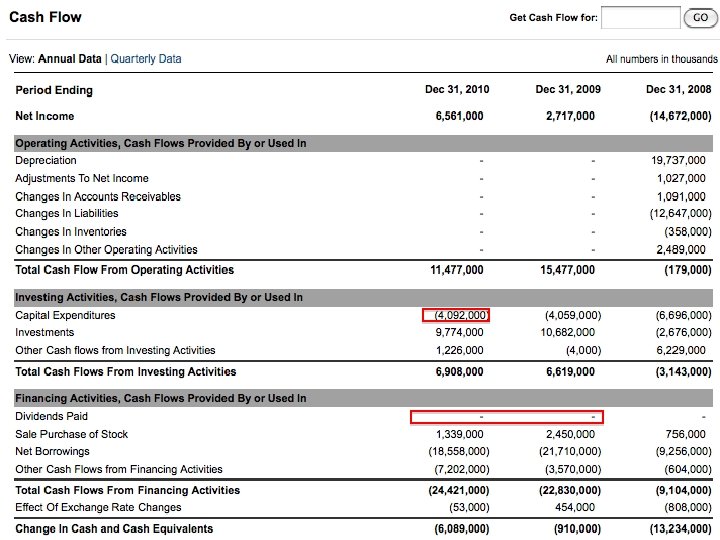Select the value 1,027,000
Viewport: 720px width, 540px height.
point(681,178)
